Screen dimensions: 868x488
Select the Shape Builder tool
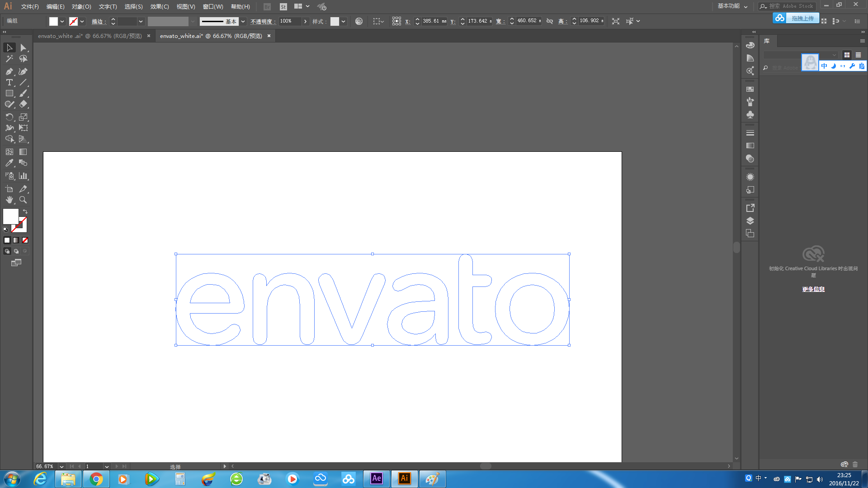(x=9, y=139)
